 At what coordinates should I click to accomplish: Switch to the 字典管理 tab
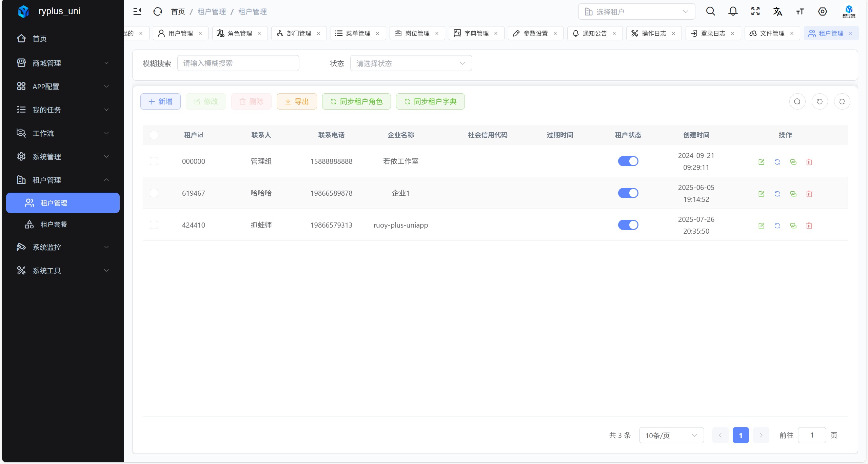click(476, 33)
